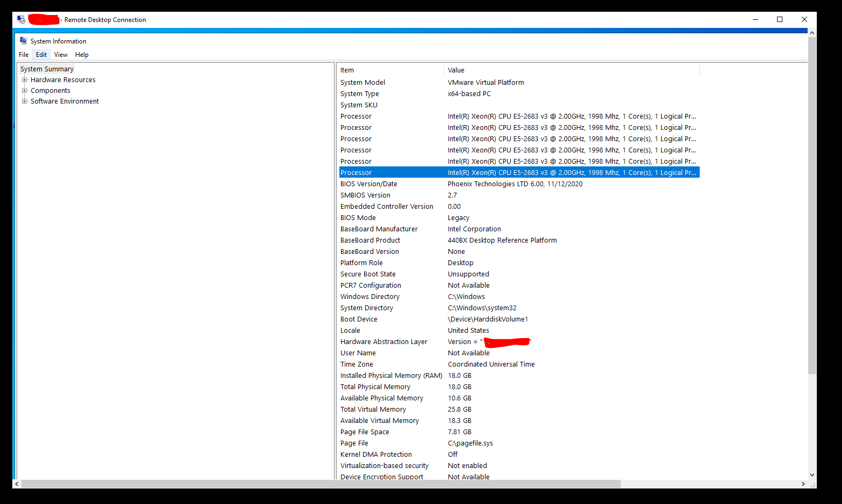Image resolution: width=842 pixels, height=504 pixels.
Task: Select the Boot Device row
Action: click(x=519, y=319)
